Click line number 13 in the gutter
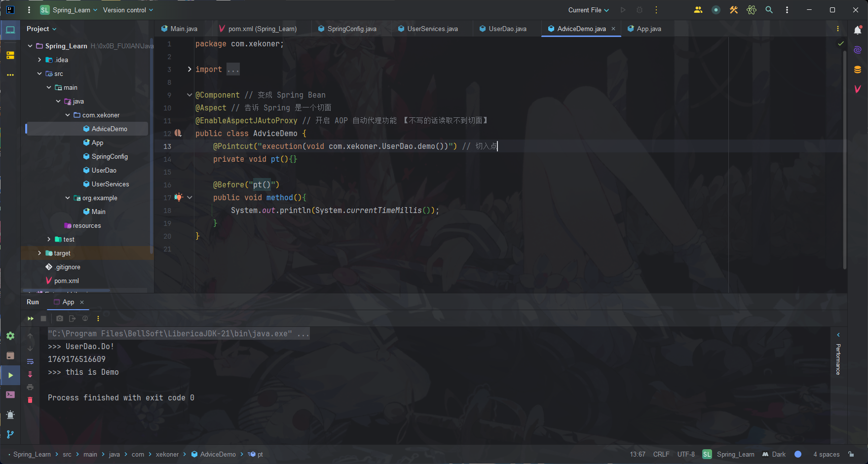868x464 pixels. pyautogui.click(x=167, y=146)
